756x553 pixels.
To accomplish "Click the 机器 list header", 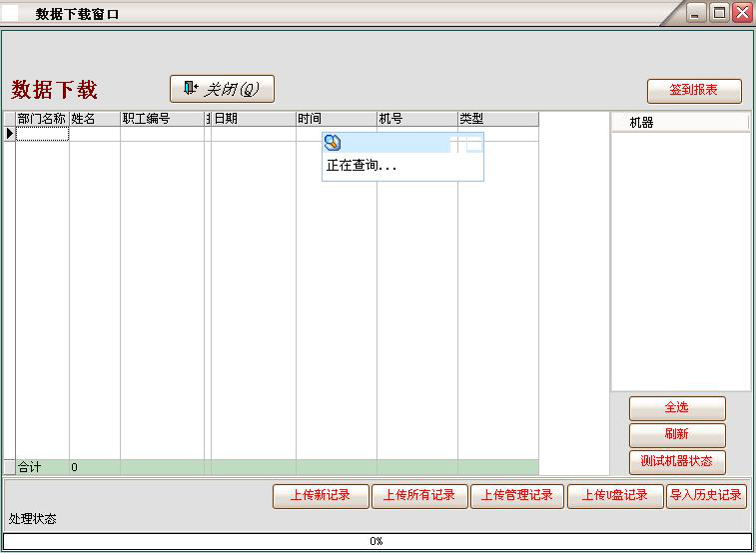I will point(680,123).
